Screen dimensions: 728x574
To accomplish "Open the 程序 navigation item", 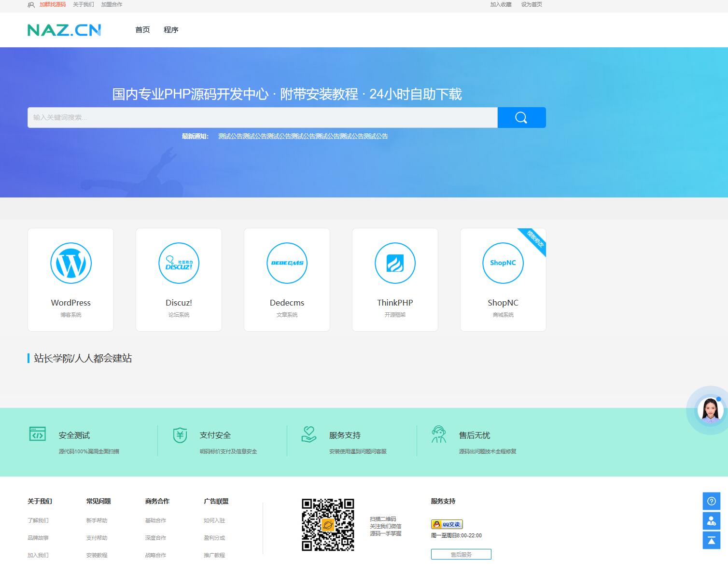I will (171, 30).
